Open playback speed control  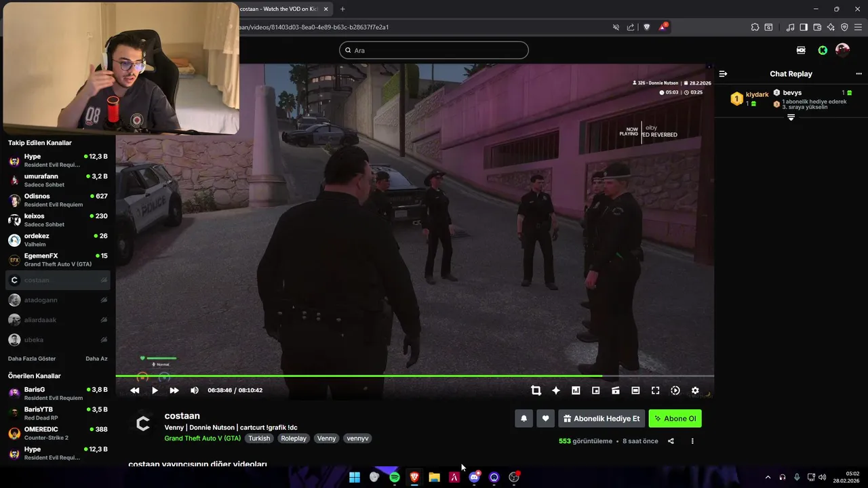675,390
